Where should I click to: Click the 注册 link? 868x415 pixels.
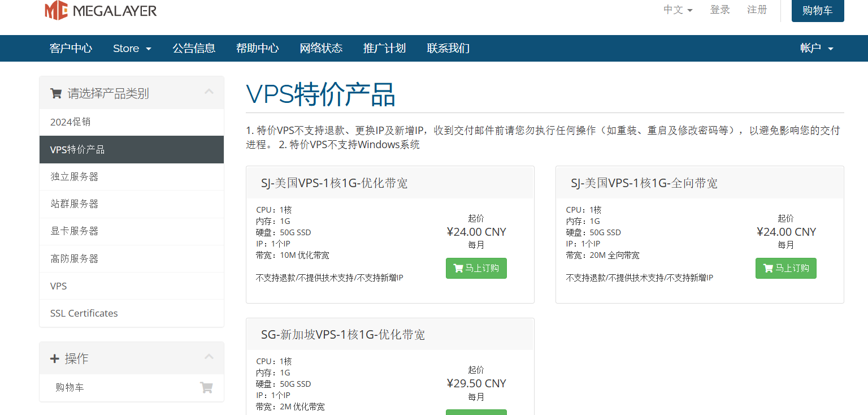757,10
